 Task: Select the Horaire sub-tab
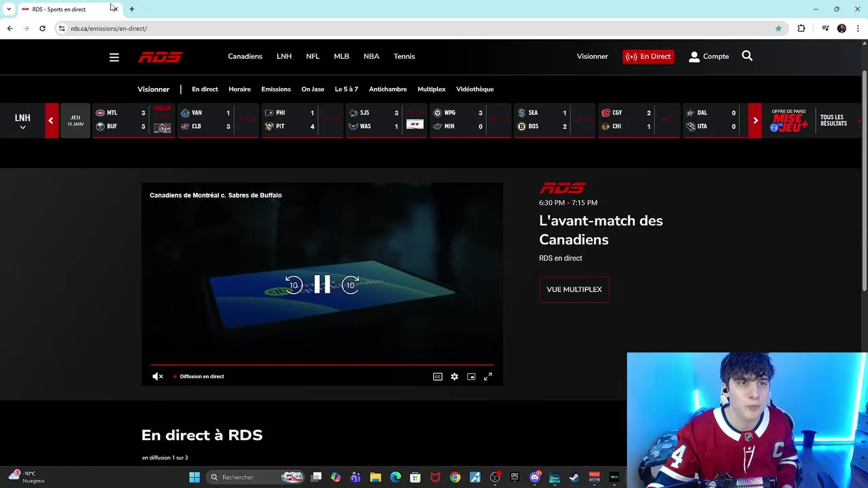coord(239,89)
